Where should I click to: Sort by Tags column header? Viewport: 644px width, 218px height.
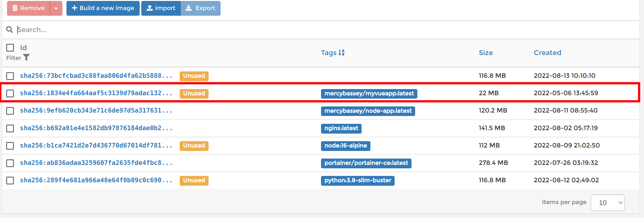(329, 53)
